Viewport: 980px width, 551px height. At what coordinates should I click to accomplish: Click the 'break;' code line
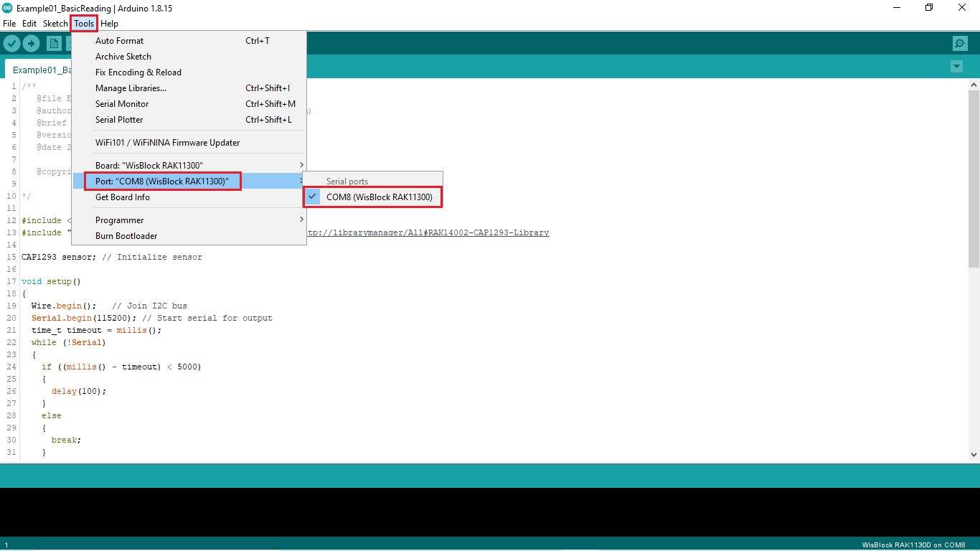[x=66, y=440]
